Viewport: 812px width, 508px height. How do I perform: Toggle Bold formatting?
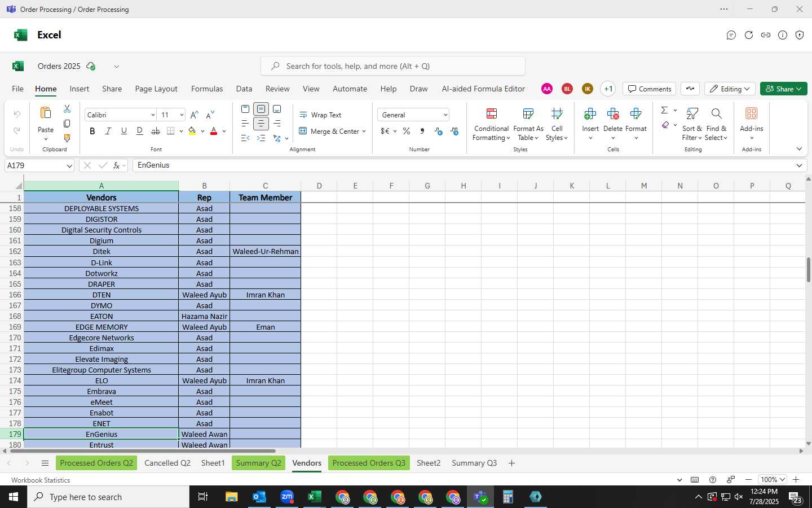click(x=92, y=131)
